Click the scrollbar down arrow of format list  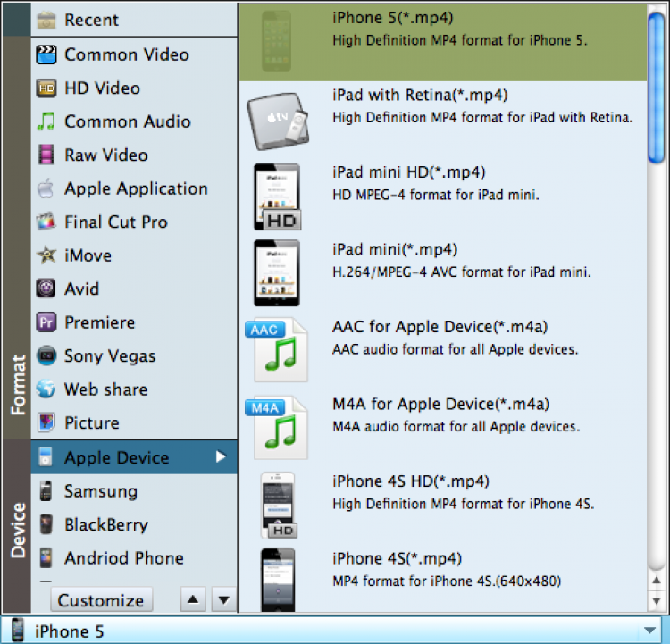pos(657,601)
